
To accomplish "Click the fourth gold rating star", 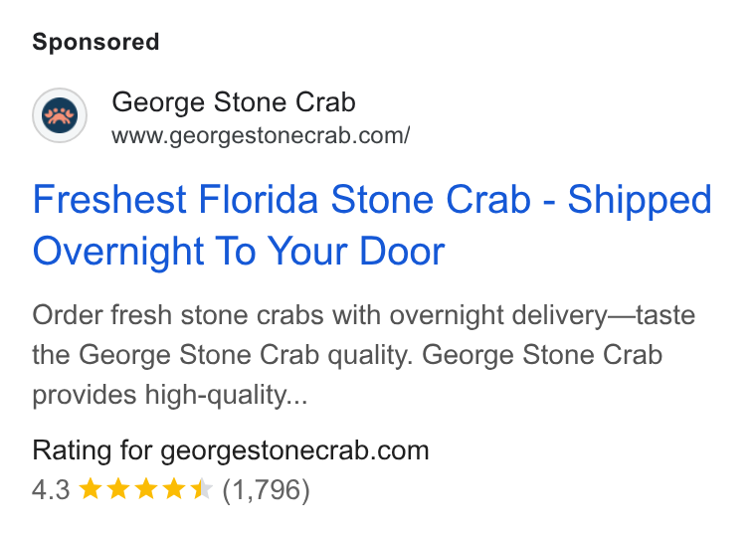I will point(173,488).
